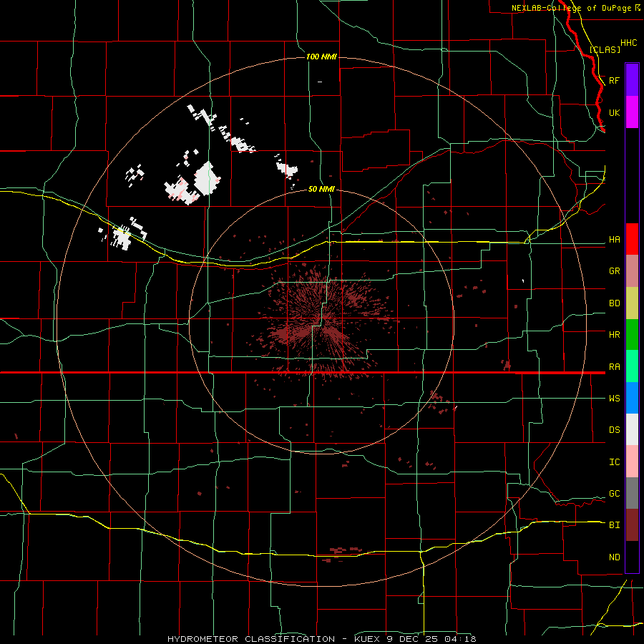
Task: Click the red HA legend swatch
Action: tap(632, 239)
